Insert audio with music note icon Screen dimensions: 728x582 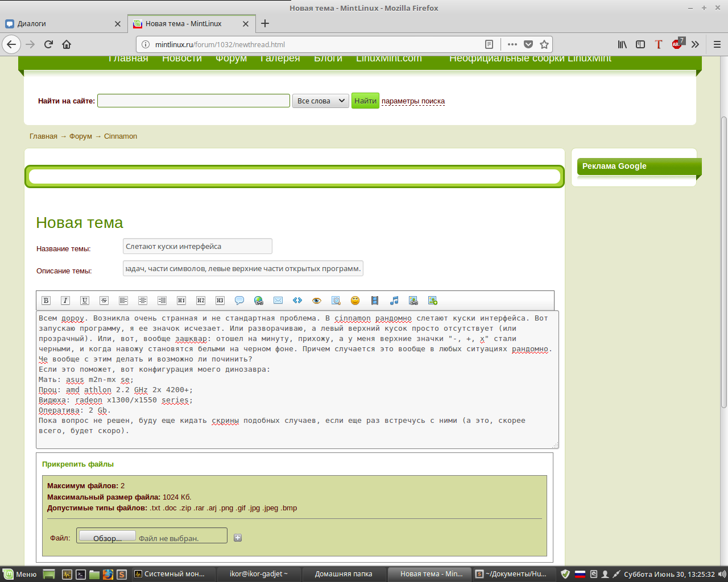[394, 301]
